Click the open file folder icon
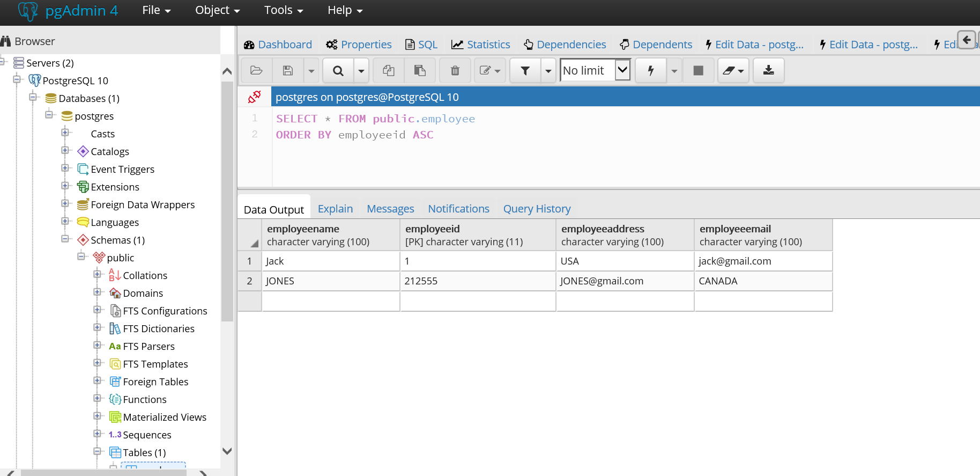The height and width of the screenshot is (476, 980). pyautogui.click(x=256, y=71)
